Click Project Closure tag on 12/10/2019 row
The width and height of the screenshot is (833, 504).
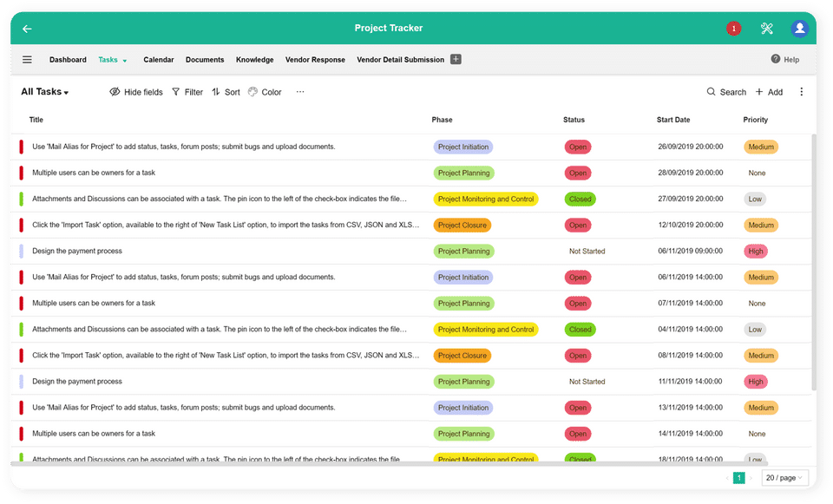[462, 225]
